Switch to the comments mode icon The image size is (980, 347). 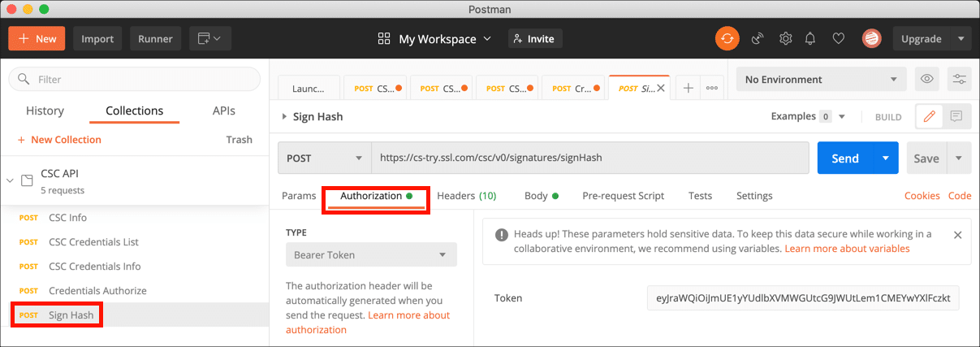956,116
